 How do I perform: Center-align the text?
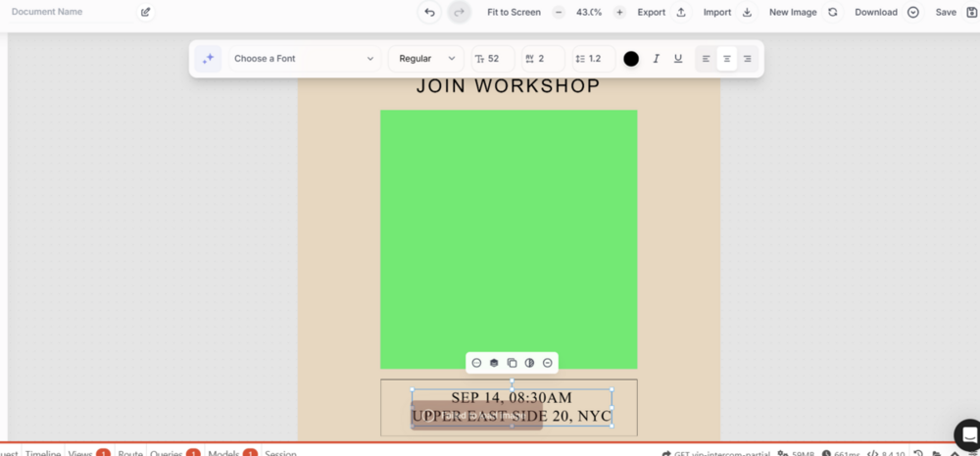click(727, 59)
